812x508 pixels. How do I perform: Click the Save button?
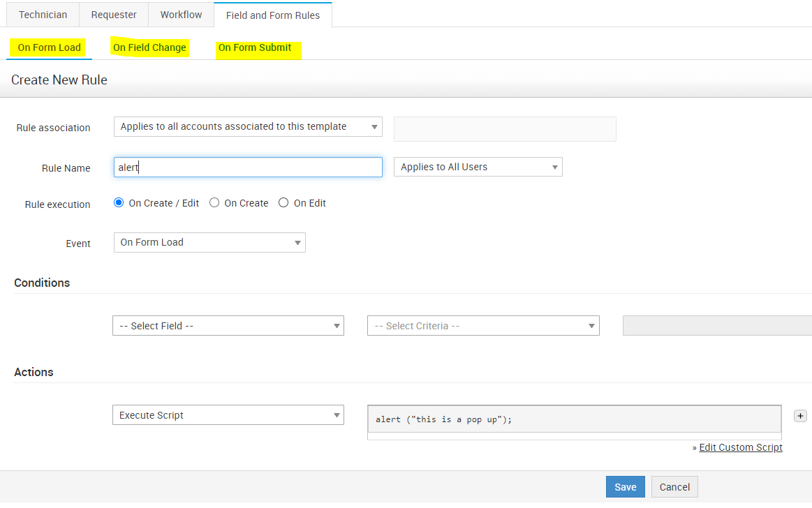click(x=625, y=487)
